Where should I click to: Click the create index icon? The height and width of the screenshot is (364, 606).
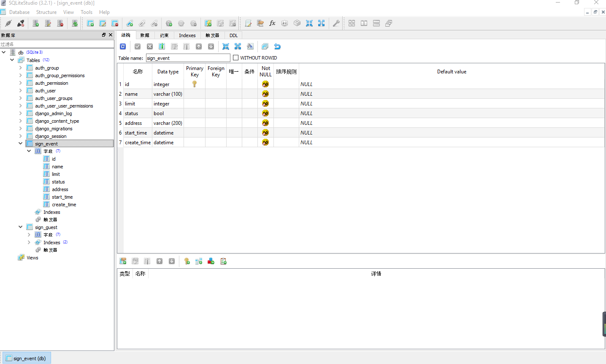coord(130,23)
